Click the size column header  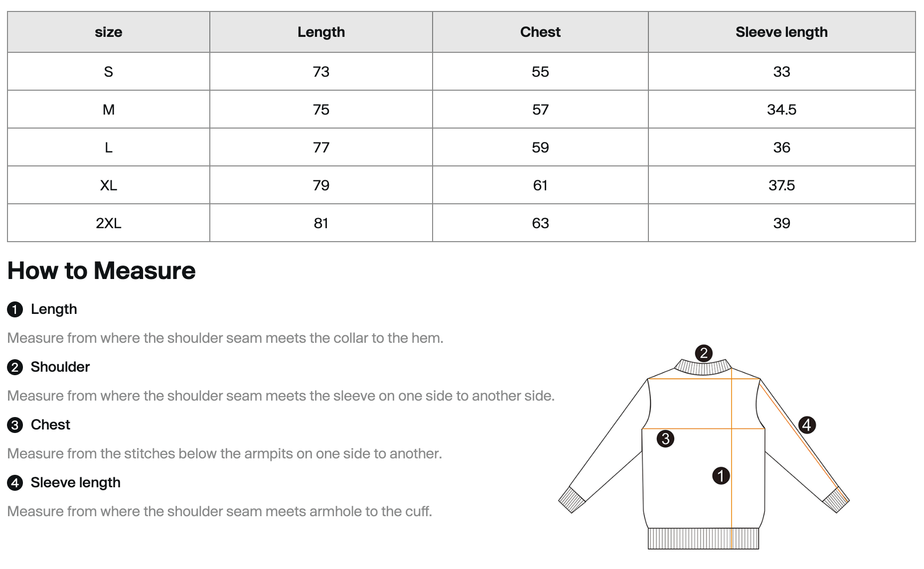108,32
